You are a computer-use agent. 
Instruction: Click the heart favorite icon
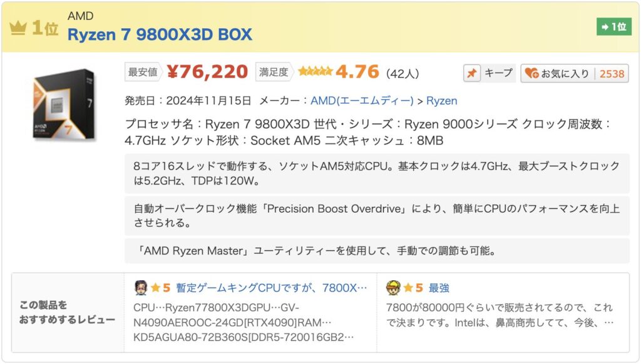531,73
